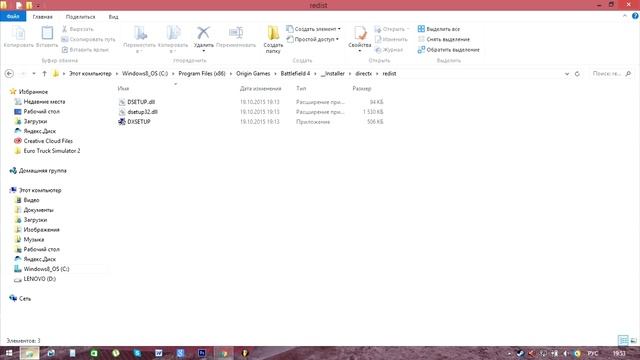
Task: Collapse the ribbon with the chevron
Action: (x=625, y=16)
